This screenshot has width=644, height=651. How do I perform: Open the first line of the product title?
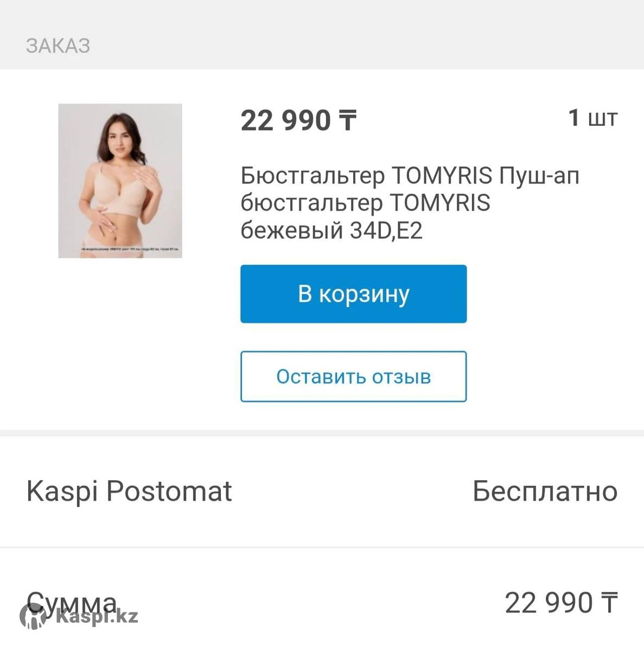pos(410,175)
